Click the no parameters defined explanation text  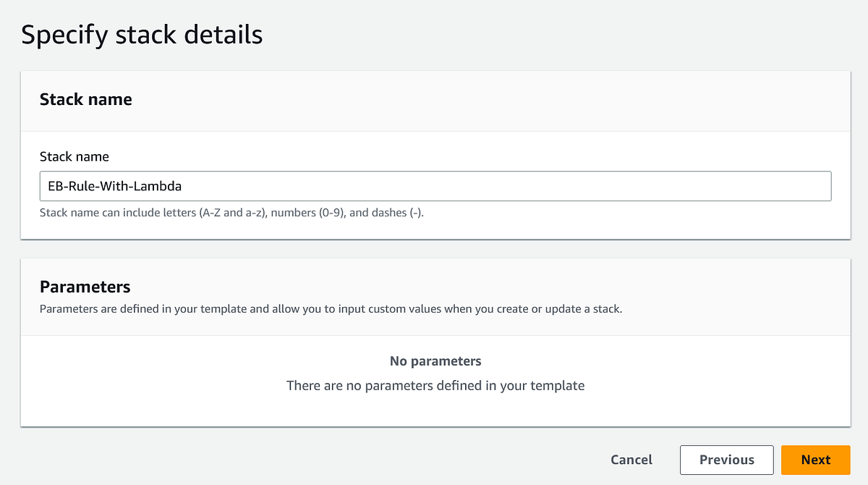[x=435, y=385]
